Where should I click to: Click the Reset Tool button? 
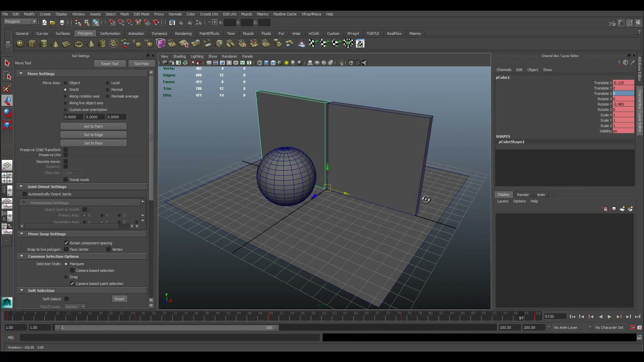[110, 64]
